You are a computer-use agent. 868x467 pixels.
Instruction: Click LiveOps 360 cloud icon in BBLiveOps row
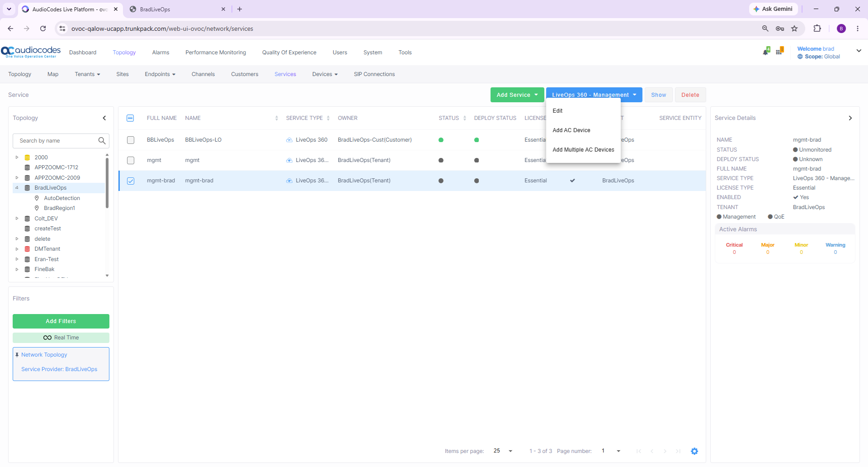[x=289, y=140]
